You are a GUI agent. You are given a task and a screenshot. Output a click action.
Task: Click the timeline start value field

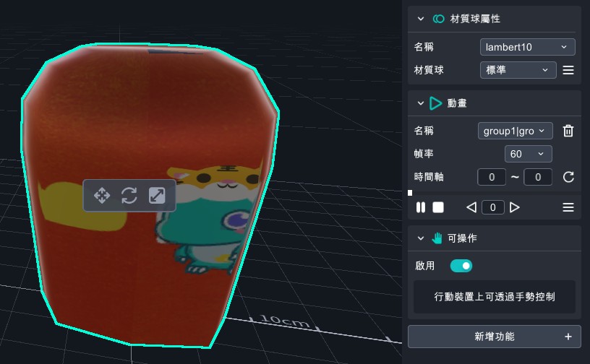point(492,177)
